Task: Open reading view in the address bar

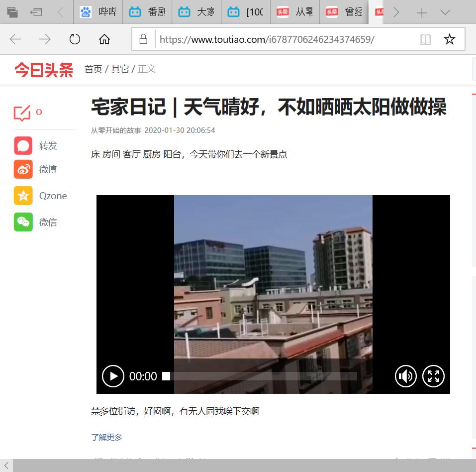Action: (425, 38)
